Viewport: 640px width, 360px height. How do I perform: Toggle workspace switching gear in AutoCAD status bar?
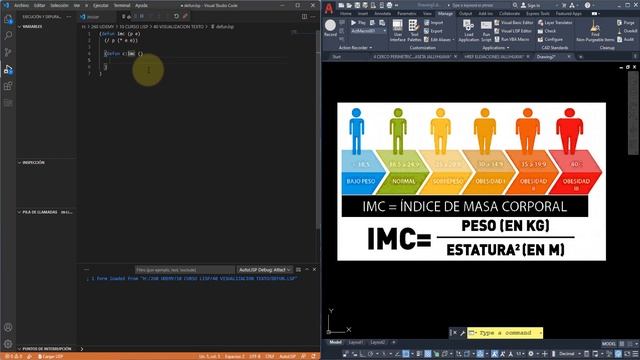pos(531,353)
